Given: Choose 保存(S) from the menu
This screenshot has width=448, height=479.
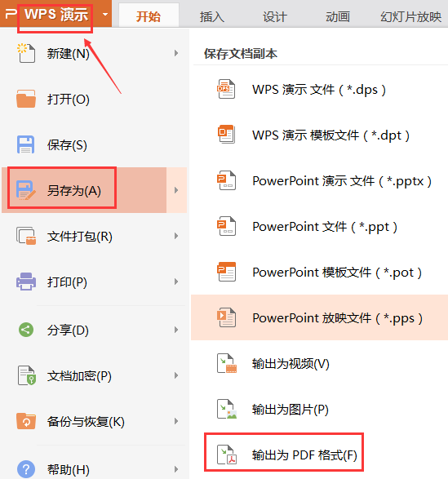Looking at the screenshot, I should coord(95,144).
